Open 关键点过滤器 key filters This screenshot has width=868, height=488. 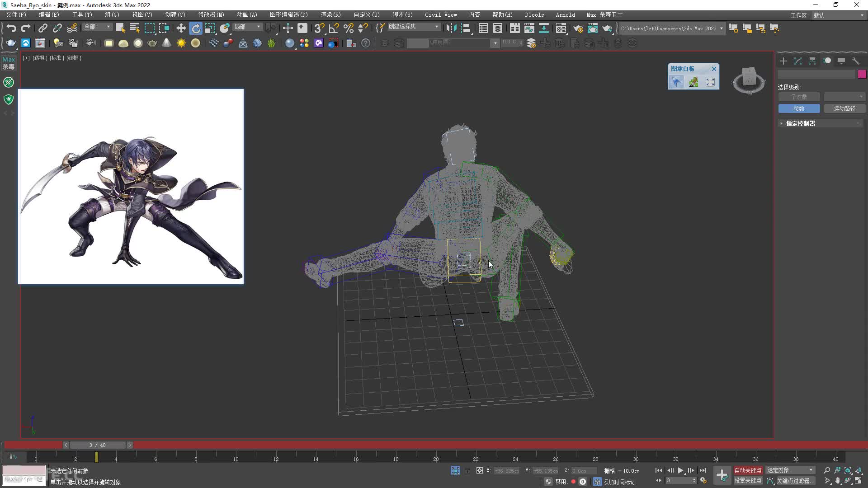(x=796, y=481)
